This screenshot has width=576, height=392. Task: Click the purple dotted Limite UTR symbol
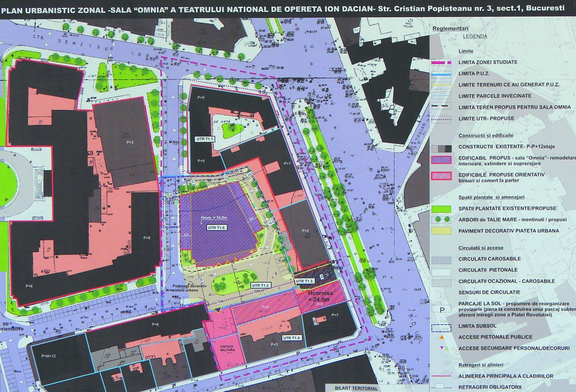(x=441, y=119)
